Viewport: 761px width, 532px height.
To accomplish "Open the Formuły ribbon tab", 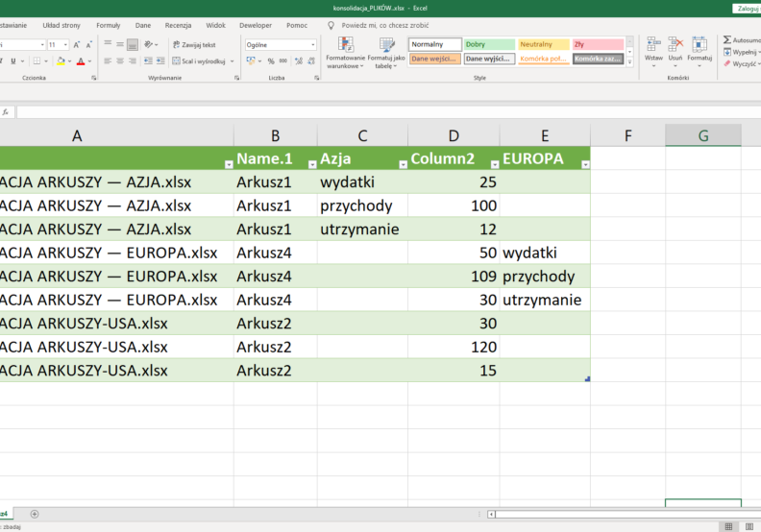I will [x=108, y=25].
